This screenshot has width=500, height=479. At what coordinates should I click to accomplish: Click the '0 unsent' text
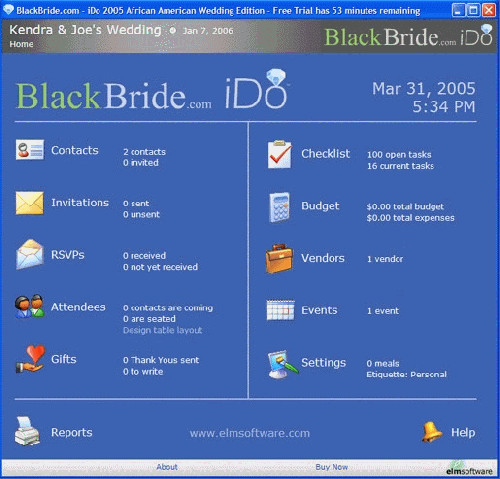coord(141,214)
